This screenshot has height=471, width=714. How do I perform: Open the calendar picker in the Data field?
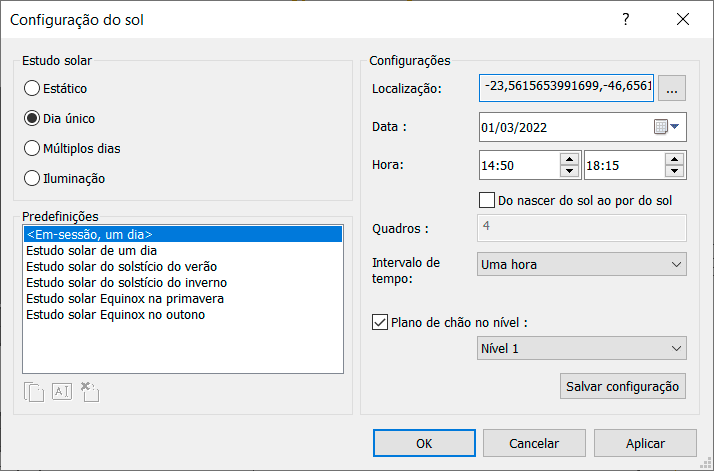pyautogui.click(x=666, y=127)
